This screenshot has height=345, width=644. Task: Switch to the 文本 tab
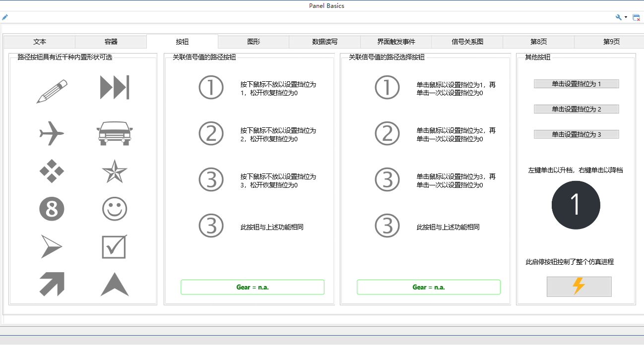point(40,42)
